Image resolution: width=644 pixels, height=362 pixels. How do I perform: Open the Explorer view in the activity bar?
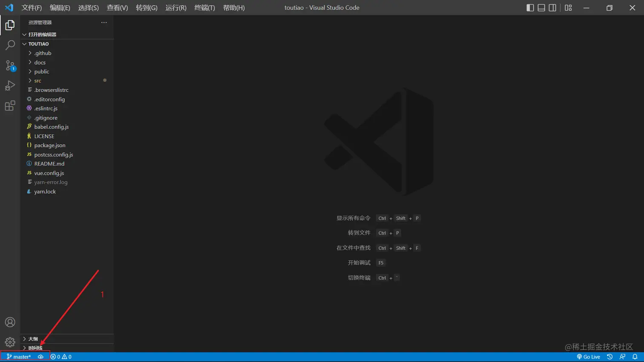point(10,25)
